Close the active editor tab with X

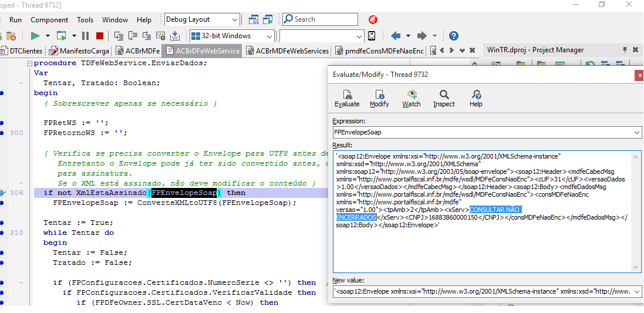(473, 51)
